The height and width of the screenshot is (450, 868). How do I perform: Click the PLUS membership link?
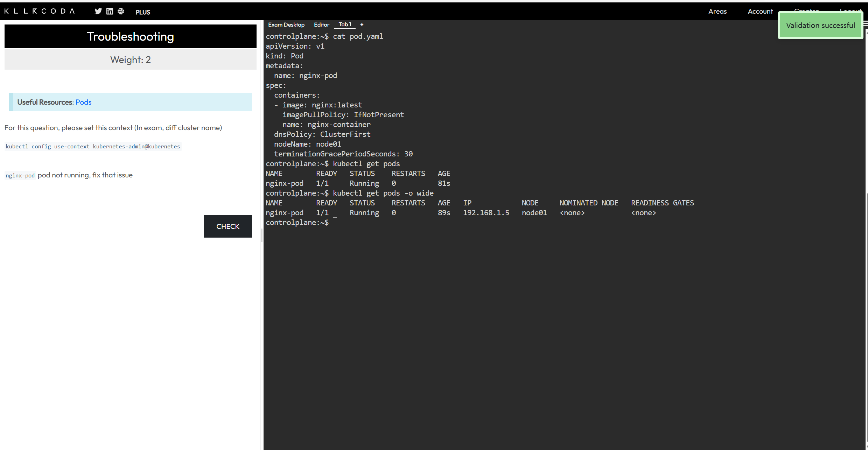tap(143, 12)
